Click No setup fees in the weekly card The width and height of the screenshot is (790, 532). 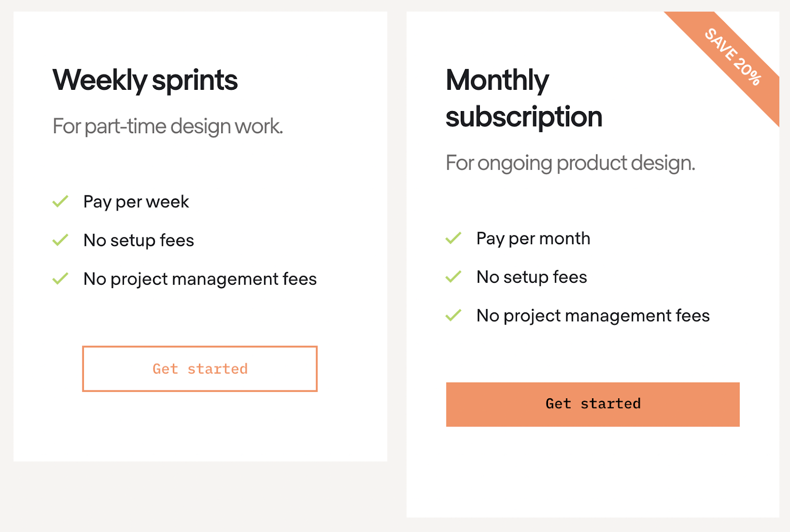tap(139, 240)
